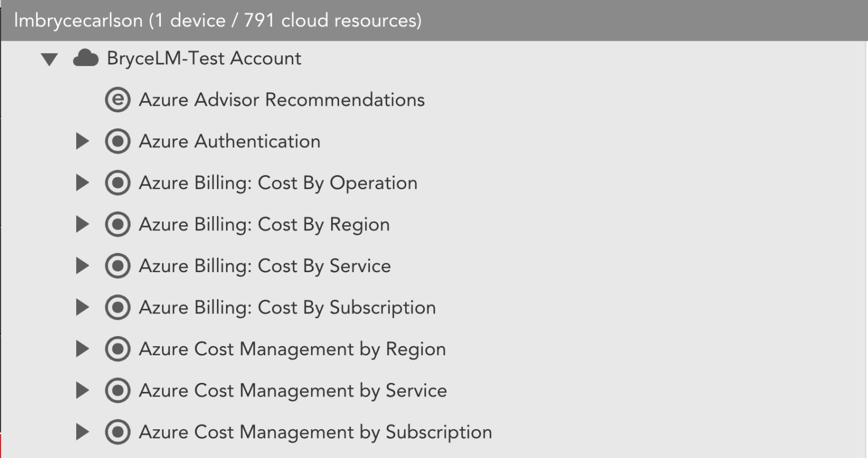Open Azure Cost Management by Region

click(292, 348)
